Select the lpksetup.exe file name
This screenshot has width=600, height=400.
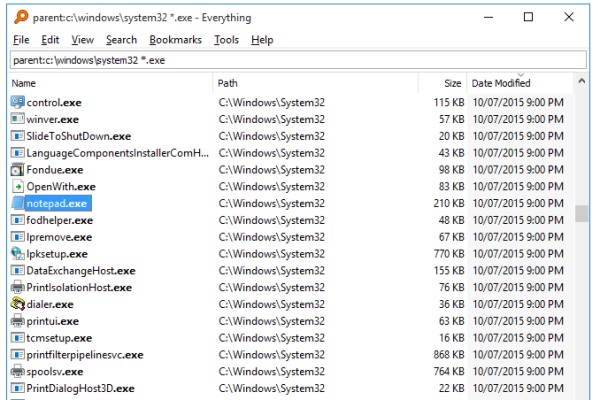57,254
